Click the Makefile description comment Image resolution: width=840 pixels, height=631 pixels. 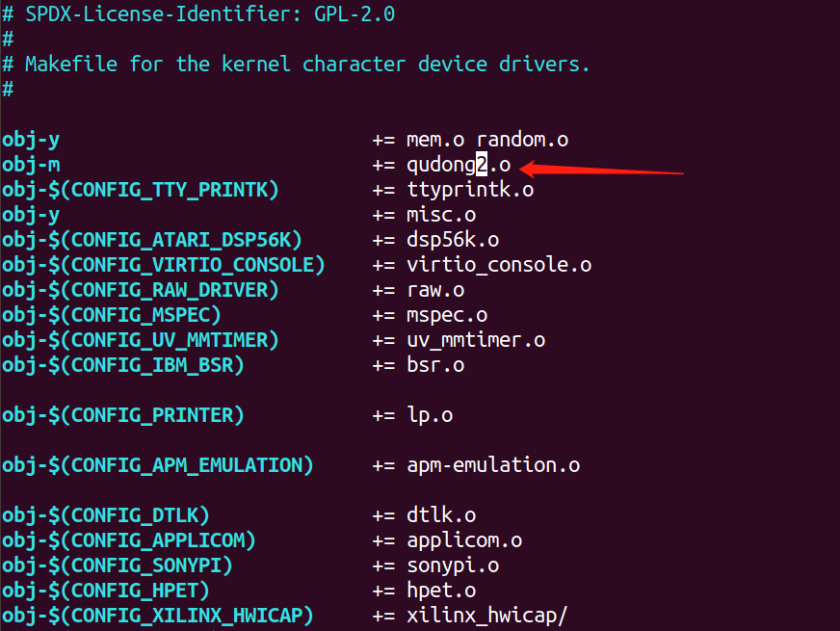point(306,65)
